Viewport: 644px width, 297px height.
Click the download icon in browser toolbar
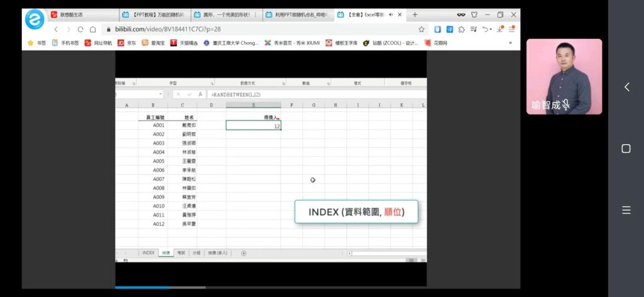coord(499,29)
